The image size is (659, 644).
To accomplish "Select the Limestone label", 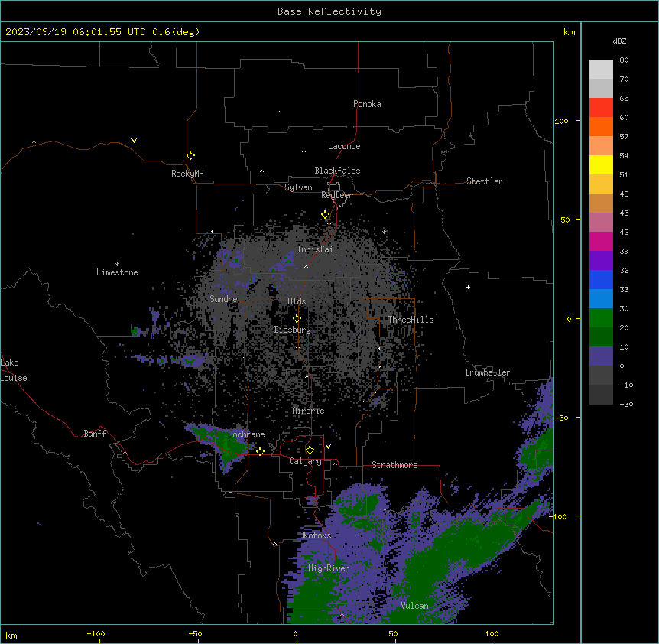I will pyautogui.click(x=117, y=272).
